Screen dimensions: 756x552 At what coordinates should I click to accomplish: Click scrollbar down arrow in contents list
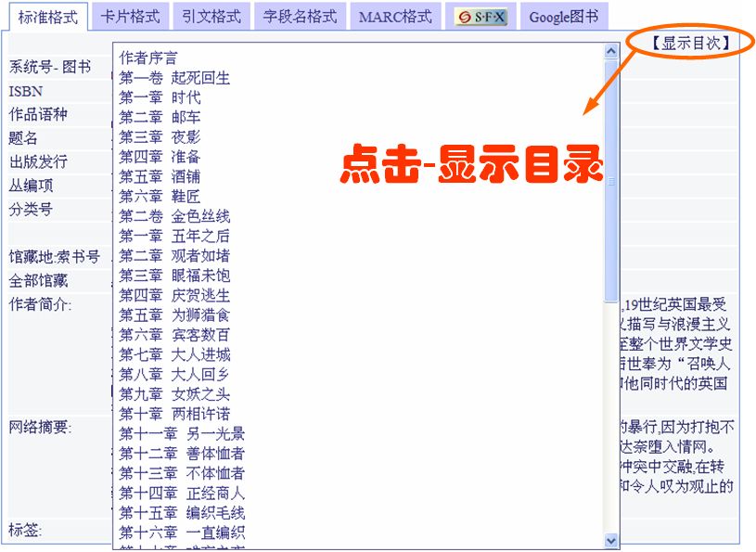coord(611,541)
